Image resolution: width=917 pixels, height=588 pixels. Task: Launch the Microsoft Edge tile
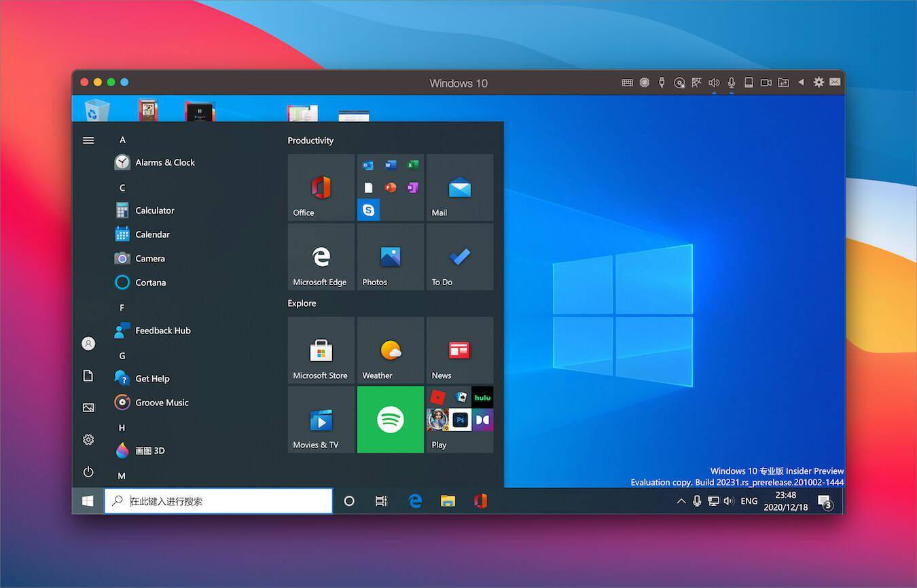click(x=321, y=257)
